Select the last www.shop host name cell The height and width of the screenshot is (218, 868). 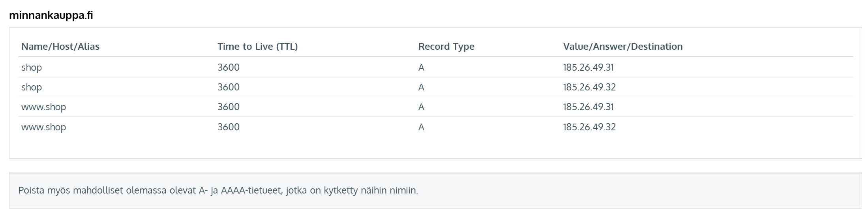point(43,127)
